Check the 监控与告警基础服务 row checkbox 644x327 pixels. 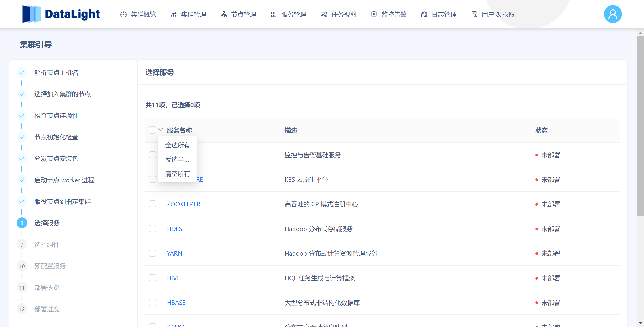point(153,155)
